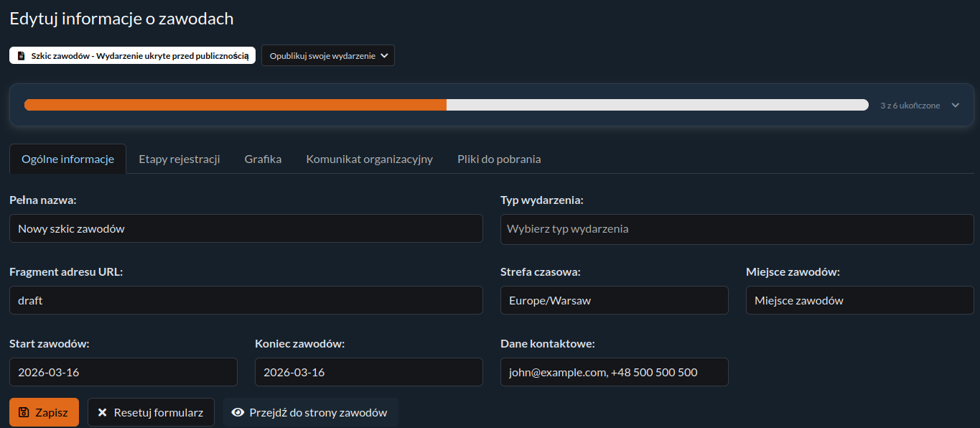Pick a date in Start zawodów field
The height and width of the screenshot is (428, 980).
click(x=123, y=372)
